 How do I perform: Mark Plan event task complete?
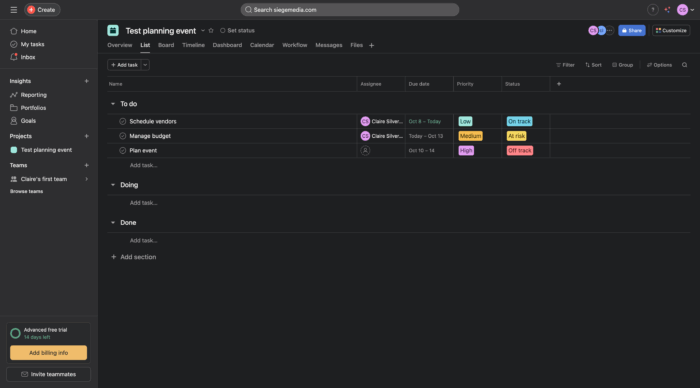coord(122,150)
